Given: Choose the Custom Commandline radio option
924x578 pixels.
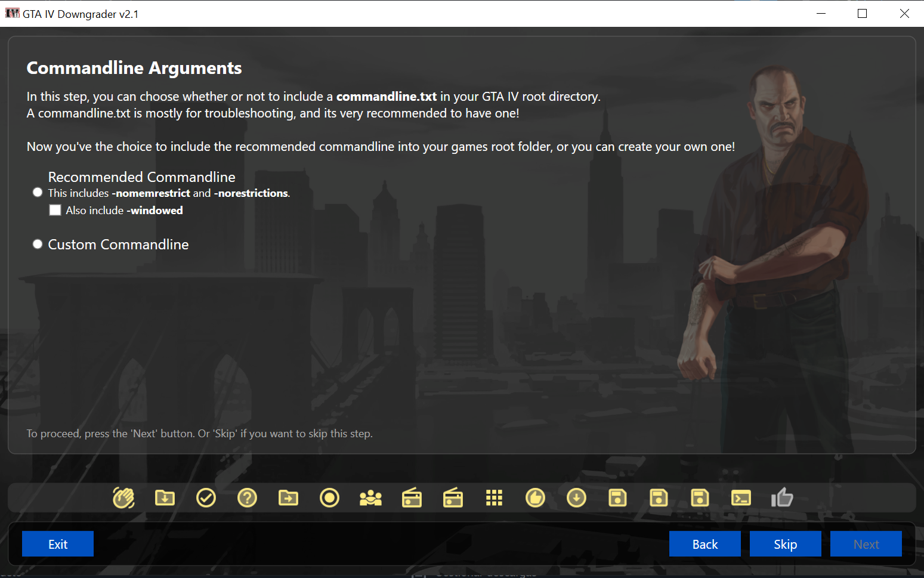Looking at the screenshot, I should (38, 244).
